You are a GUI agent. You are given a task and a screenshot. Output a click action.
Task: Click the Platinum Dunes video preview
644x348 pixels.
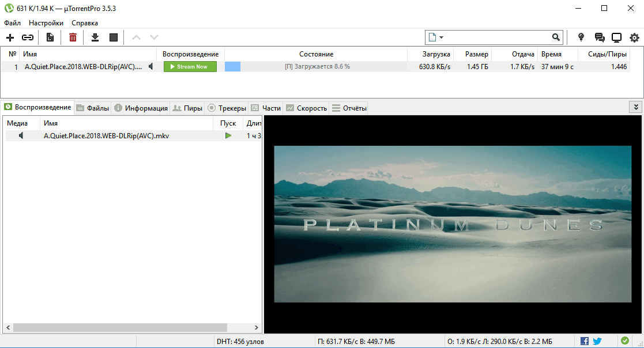(453, 224)
